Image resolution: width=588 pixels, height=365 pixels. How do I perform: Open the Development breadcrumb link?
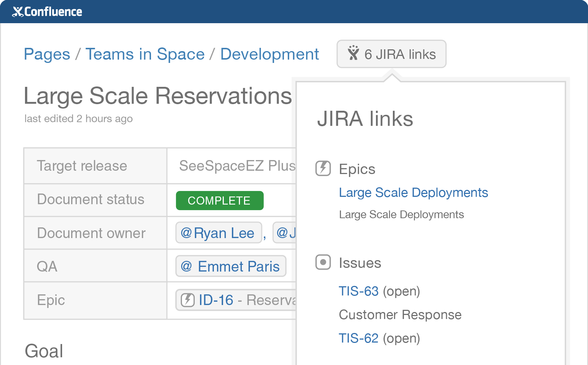269,54
